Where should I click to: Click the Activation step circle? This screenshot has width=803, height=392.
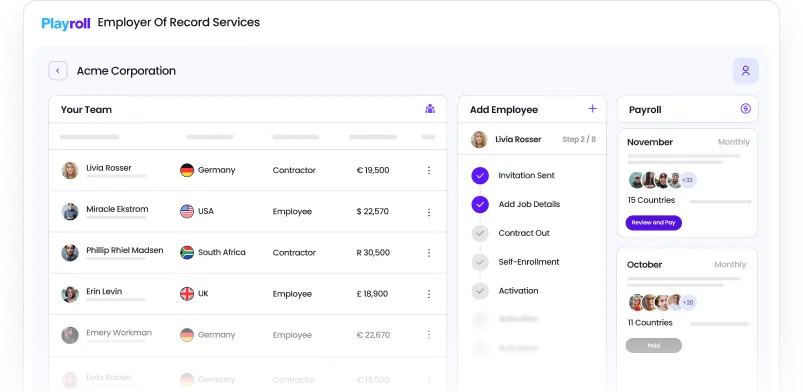tap(480, 291)
